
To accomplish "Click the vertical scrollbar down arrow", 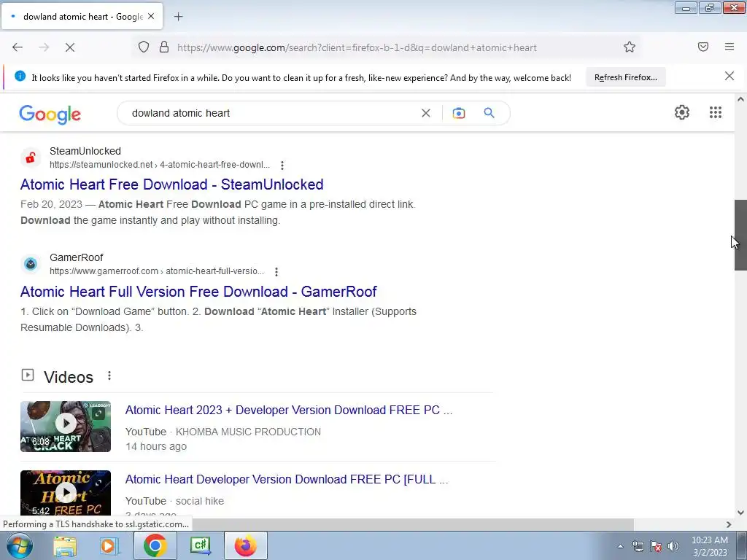I will click(x=740, y=513).
